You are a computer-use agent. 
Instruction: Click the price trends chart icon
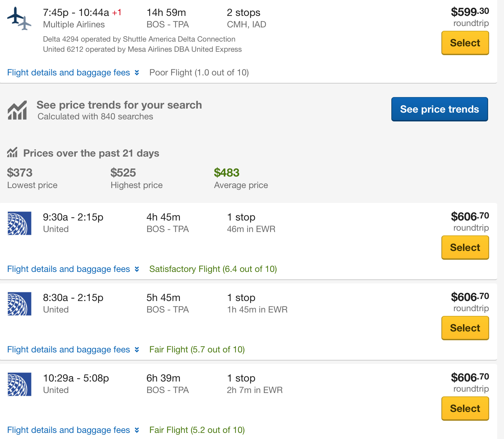click(17, 110)
